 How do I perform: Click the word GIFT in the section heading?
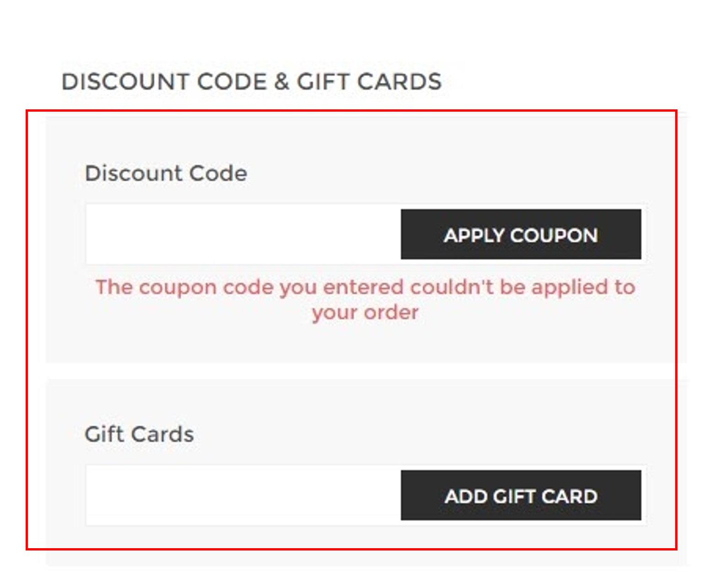(324, 82)
